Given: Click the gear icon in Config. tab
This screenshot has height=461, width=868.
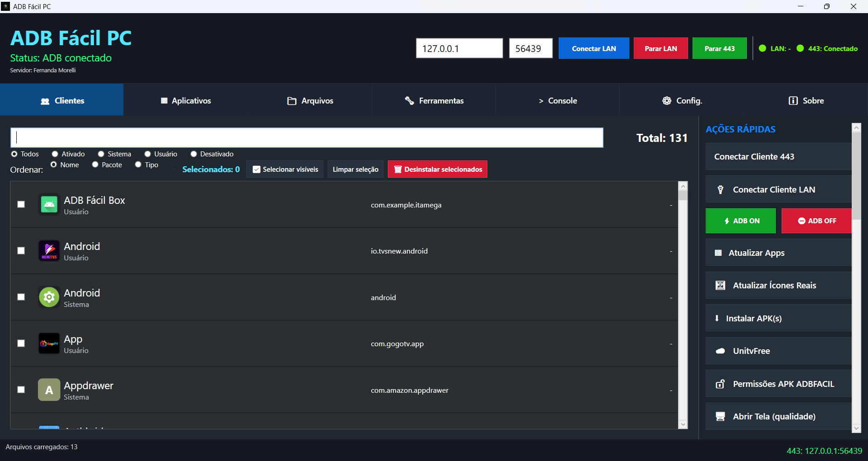Looking at the screenshot, I should [667, 101].
